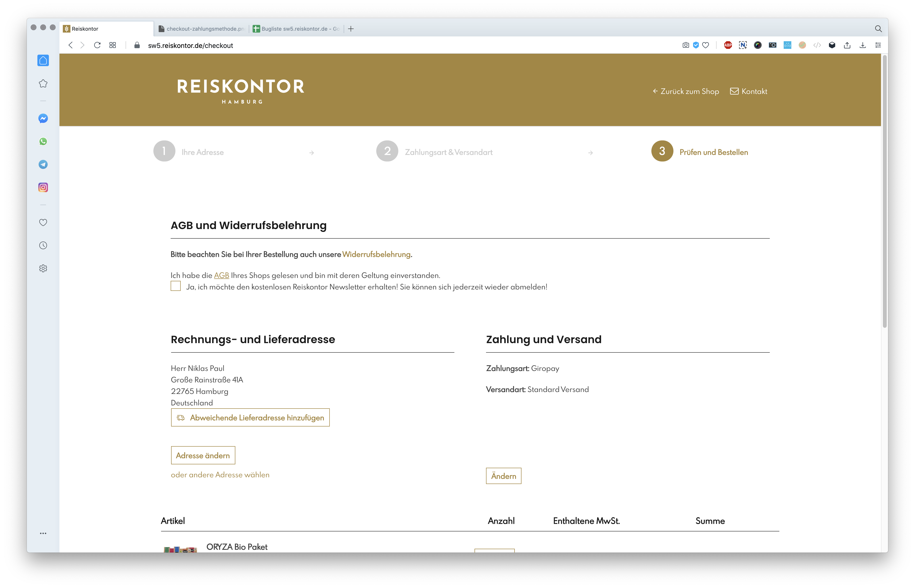Open browser history clock icon
Screen dimensions: 915x588
(43, 246)
